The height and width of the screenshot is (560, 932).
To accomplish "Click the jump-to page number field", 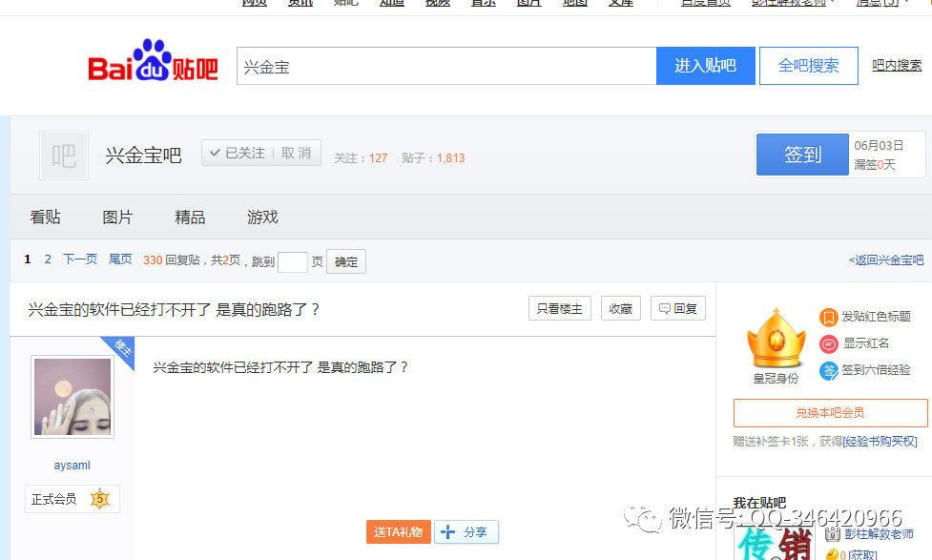I will click(292, 261).
